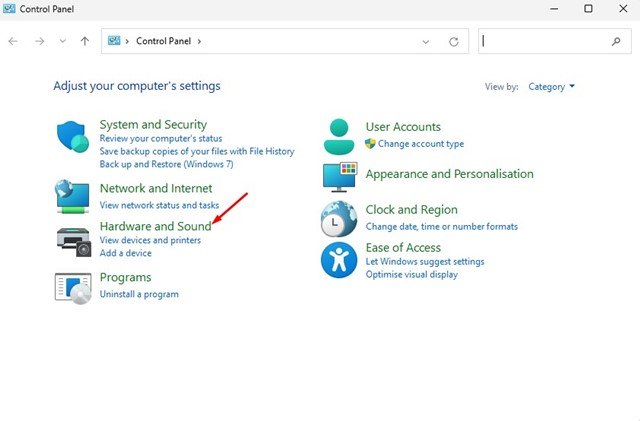Open Network and Internet heading
The width and height of the screenshot is (640, 421).
pos(156,188)
